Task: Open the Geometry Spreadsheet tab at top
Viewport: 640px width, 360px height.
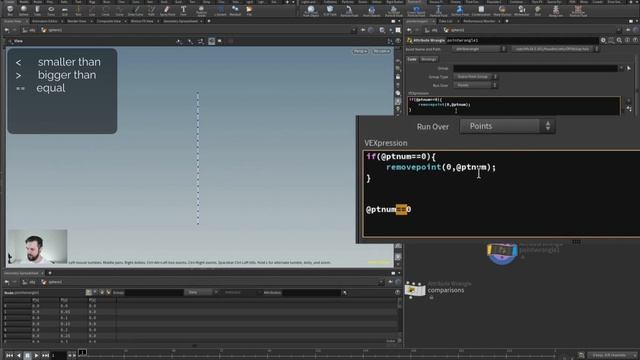Action: pyautogui.click(x=180, y=21)
